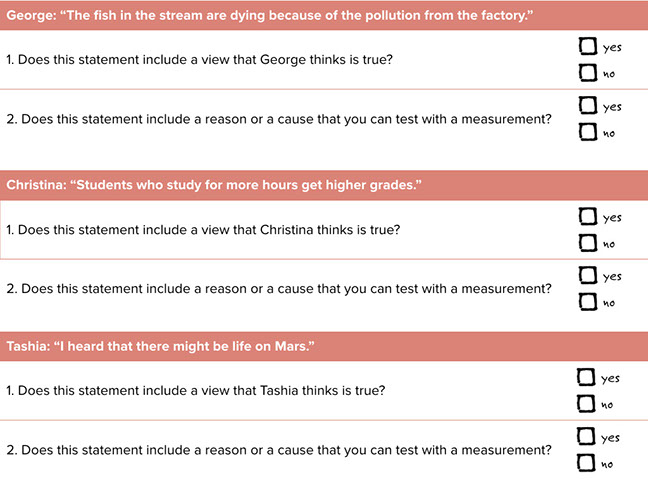
Task: Check no for Tashia question 1
Action: pos(586,403)
